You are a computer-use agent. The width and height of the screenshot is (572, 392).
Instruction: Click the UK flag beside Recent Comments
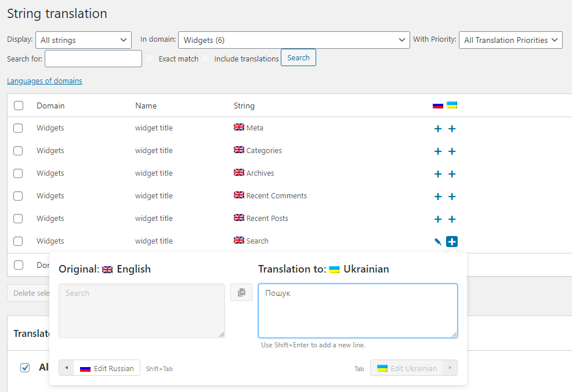239,195
